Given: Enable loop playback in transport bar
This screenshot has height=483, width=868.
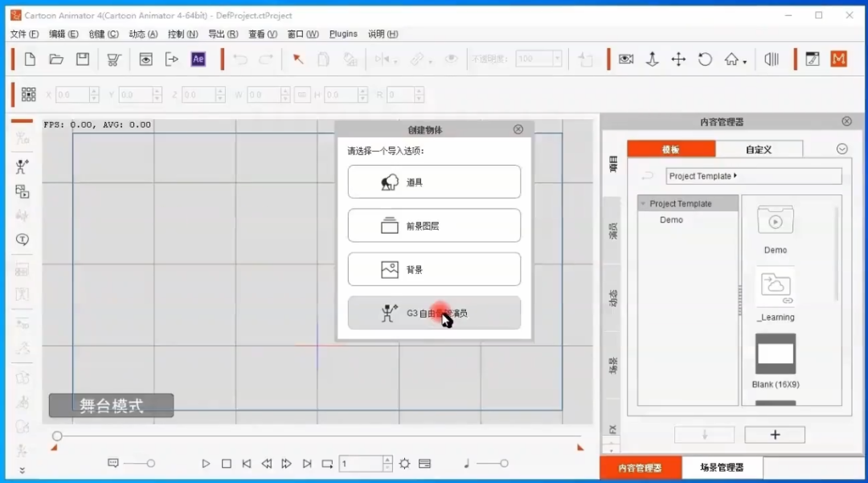Looking at the screenshot, I should tap(327, 464).
